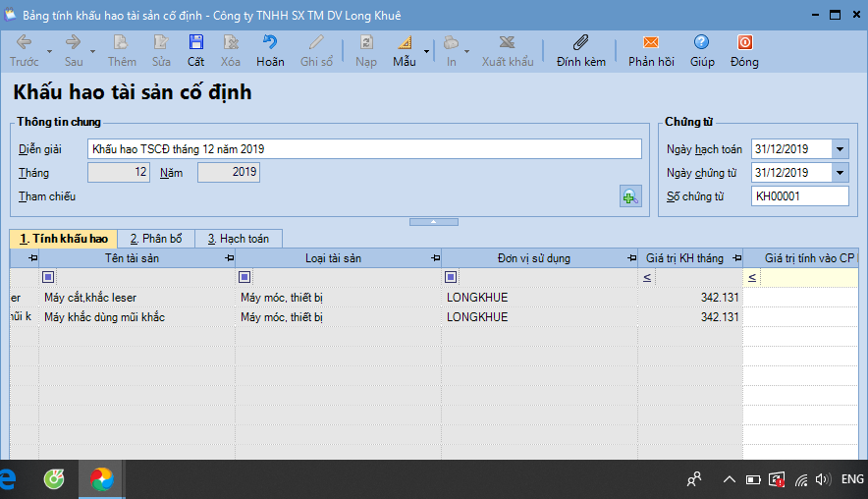Expand the In print options arrow
Image resolution: width=868 pixels, height=499 pixels.
pos(466,51)
